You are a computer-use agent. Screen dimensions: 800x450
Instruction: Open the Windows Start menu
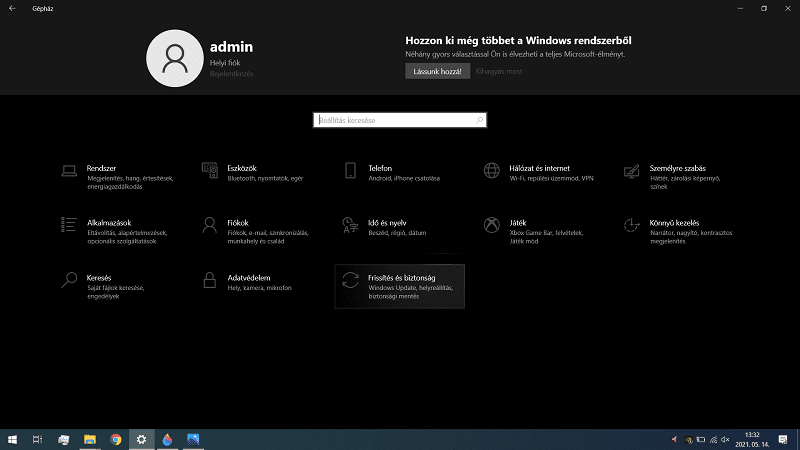click(x=12, y=439)
